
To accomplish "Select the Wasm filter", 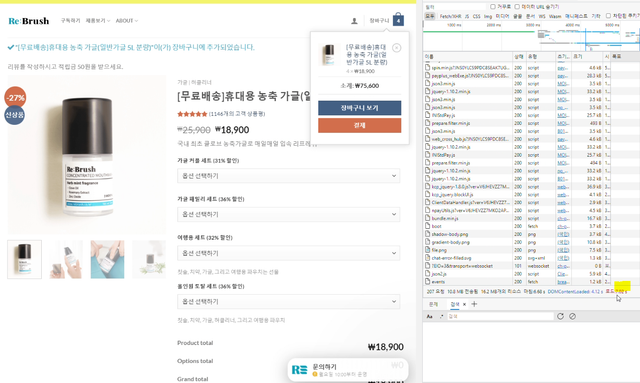I will pos(555,16).
